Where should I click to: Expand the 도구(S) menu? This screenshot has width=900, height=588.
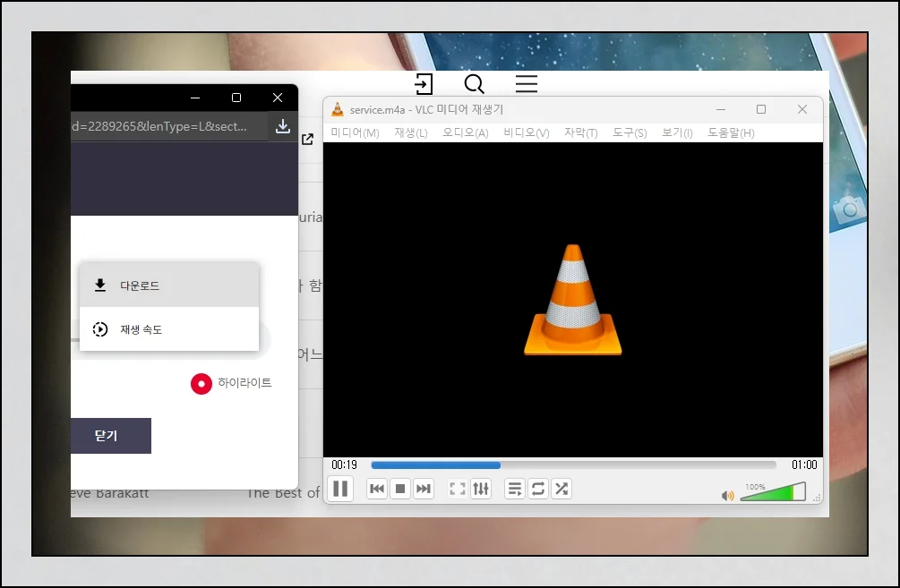click(x=630, y=133)
